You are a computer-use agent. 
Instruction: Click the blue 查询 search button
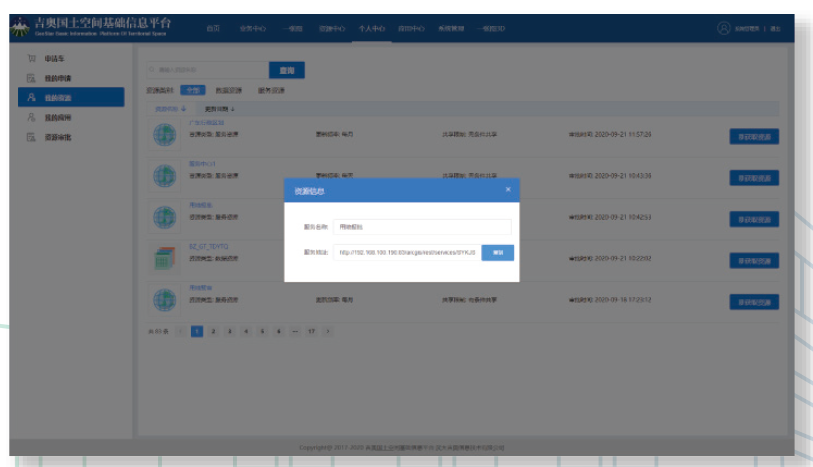[x=287, y=70]
